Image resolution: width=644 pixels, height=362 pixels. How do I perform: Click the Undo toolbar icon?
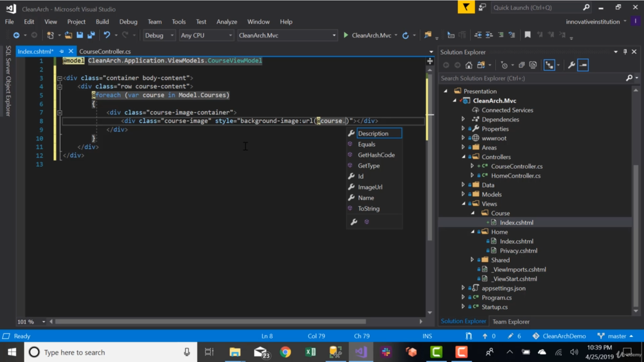(x=107, y=35)
